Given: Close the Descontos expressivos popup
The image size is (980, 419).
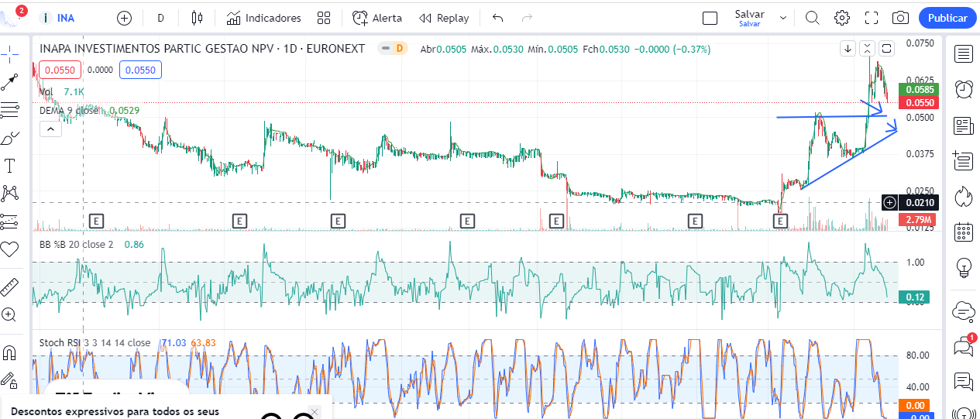Looking at the screenshot, I should click(x=314, y=410).
